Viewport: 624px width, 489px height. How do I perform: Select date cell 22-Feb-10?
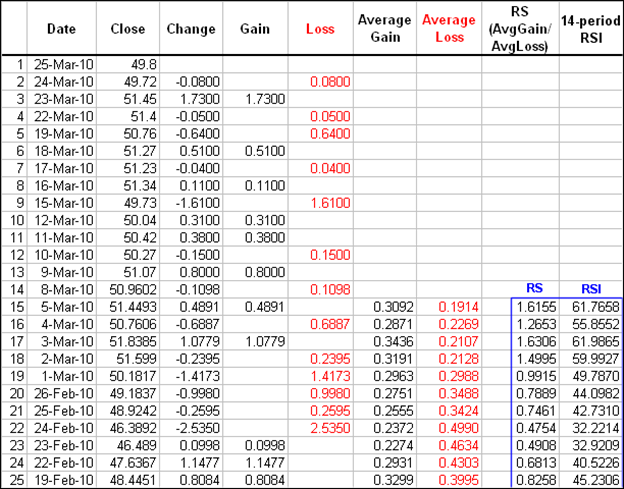(x=64, y=463)
